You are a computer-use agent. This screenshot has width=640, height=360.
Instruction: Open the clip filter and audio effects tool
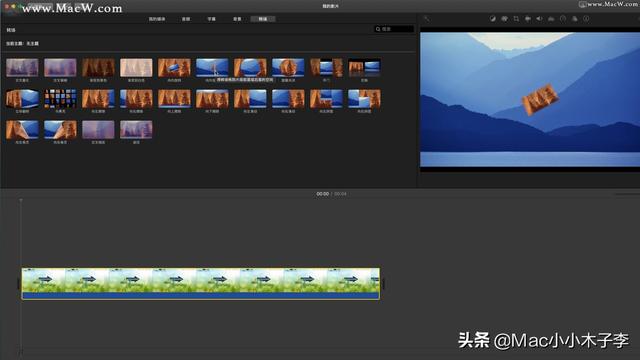(x=575, y=19)
